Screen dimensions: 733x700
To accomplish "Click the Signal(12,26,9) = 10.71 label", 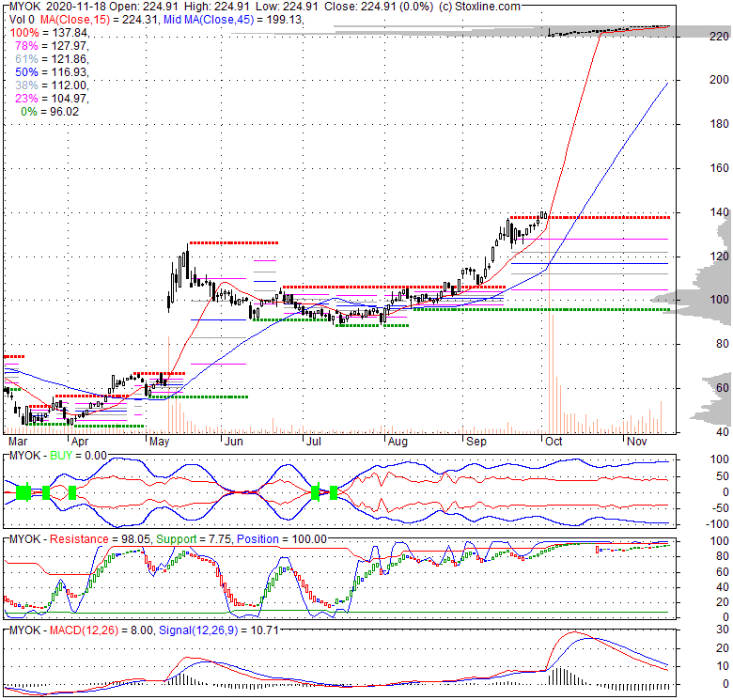I will pos(218,630).
